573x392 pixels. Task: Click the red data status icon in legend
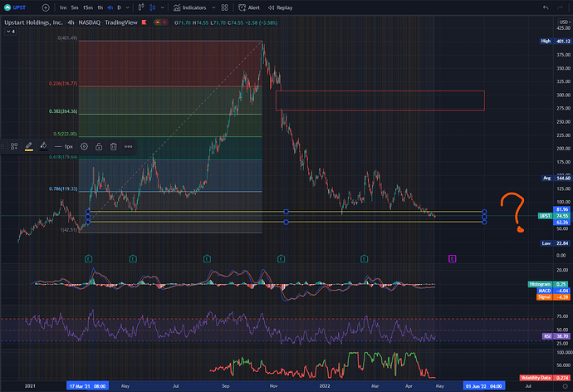[164, 22]
